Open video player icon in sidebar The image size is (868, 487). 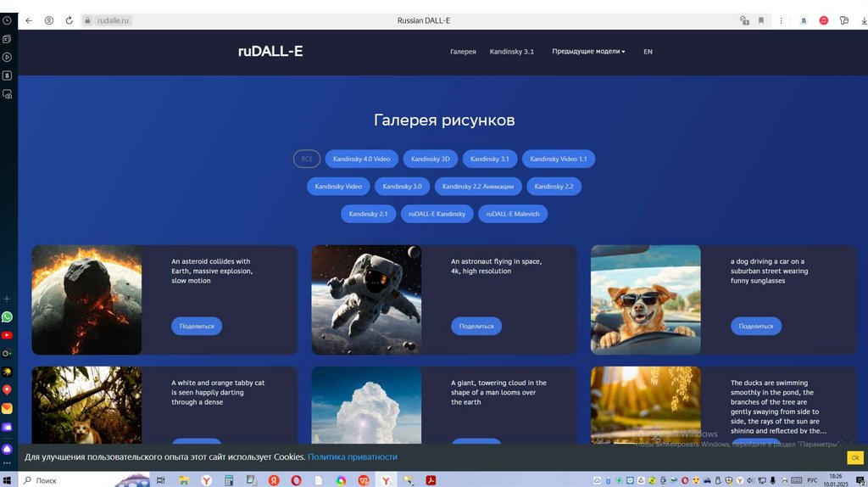[x=7, y=57]
